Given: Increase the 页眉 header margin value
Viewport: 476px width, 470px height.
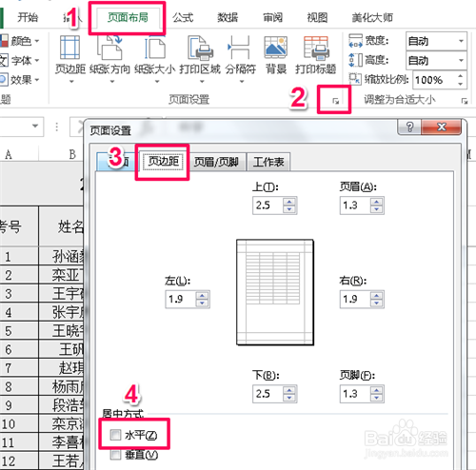Looking at the screenshot, I should [x=376, y=202].
